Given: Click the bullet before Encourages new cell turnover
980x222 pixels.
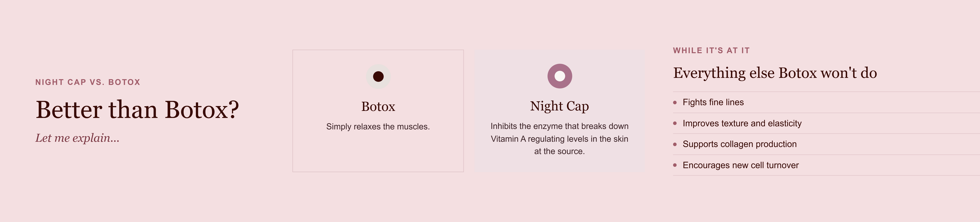Looking at the screenshot, I should pos(675,165).
